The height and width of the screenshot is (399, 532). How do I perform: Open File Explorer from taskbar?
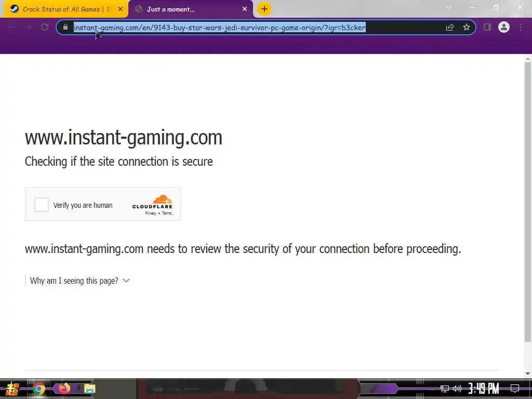(89, 389)
